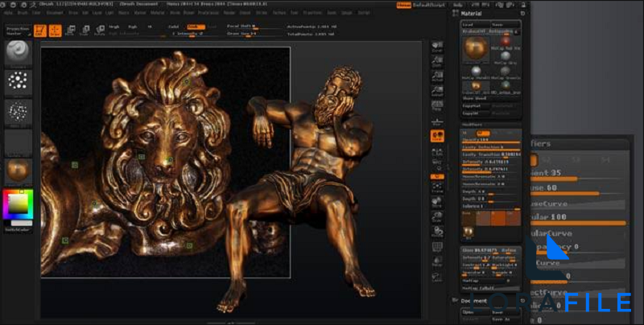Screen dimensions: 644x325
Task: Collapse the Document palette header
Action: [x=473, y=301]
